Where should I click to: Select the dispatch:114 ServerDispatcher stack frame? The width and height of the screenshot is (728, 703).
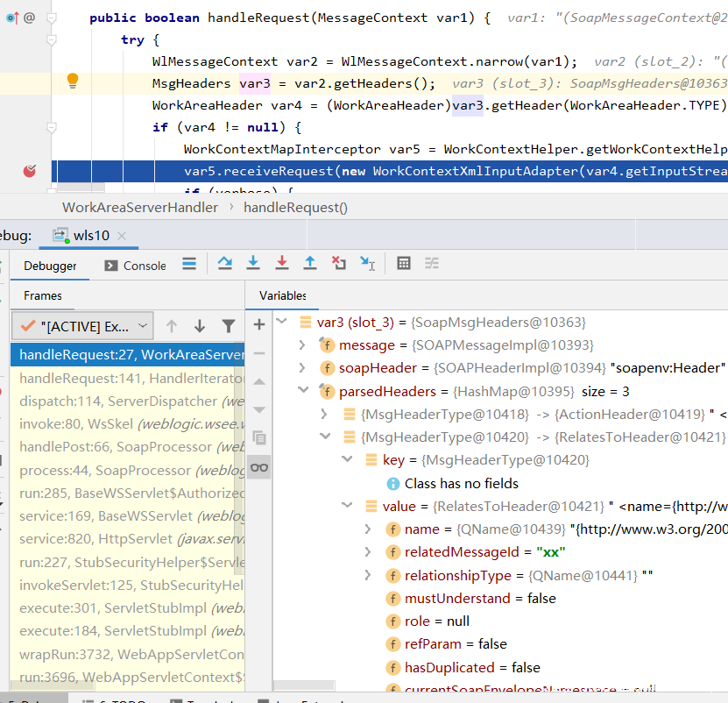[x=118, y=401]
